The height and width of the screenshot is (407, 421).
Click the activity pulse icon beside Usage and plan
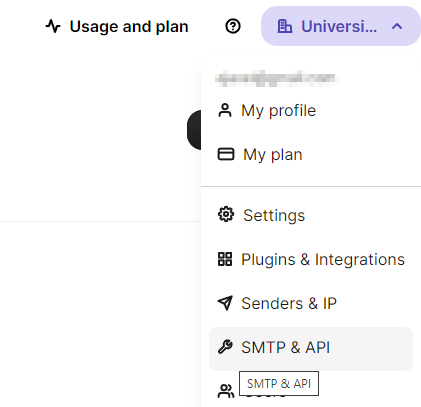53,26
